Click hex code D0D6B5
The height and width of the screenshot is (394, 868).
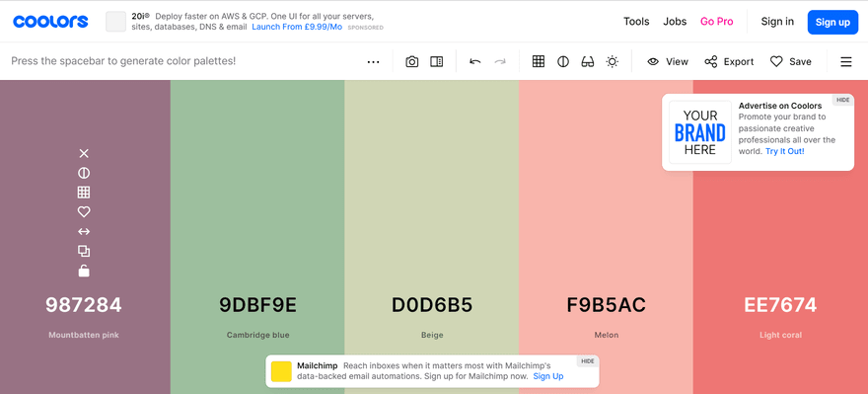[432, 305]
